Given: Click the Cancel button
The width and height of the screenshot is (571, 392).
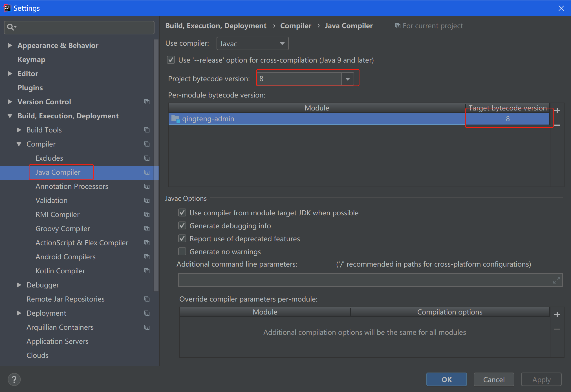Looking at the screenshot, I should 494,379.
